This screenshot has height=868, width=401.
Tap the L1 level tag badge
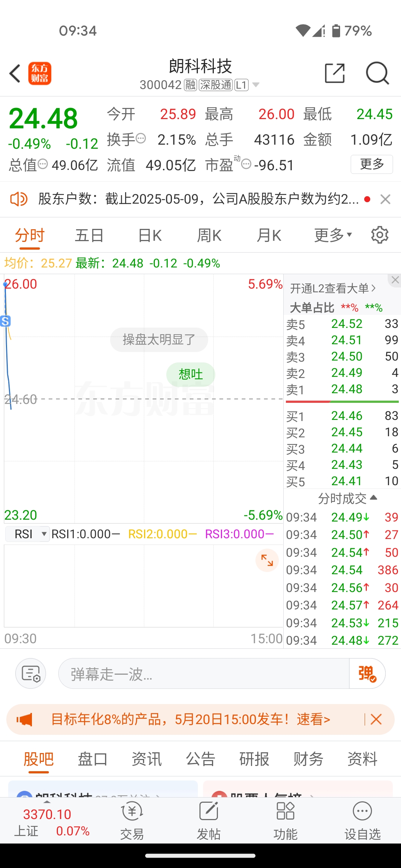click(242, 85)
